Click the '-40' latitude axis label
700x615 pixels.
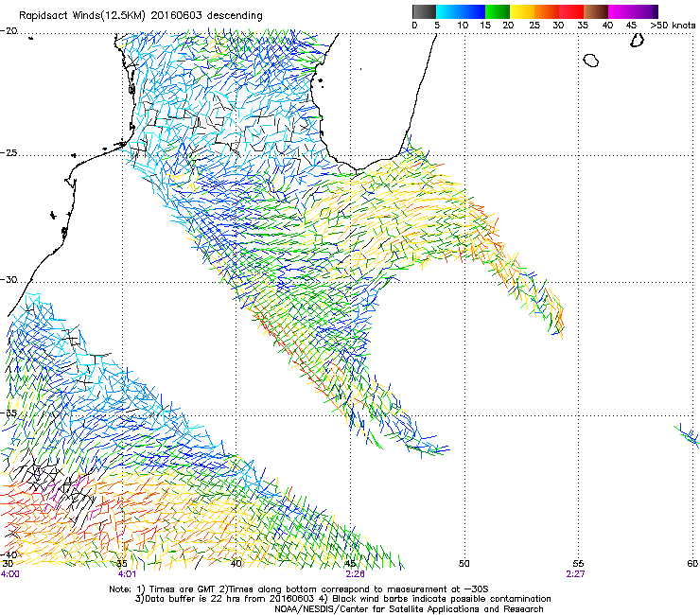coord(9,555)
